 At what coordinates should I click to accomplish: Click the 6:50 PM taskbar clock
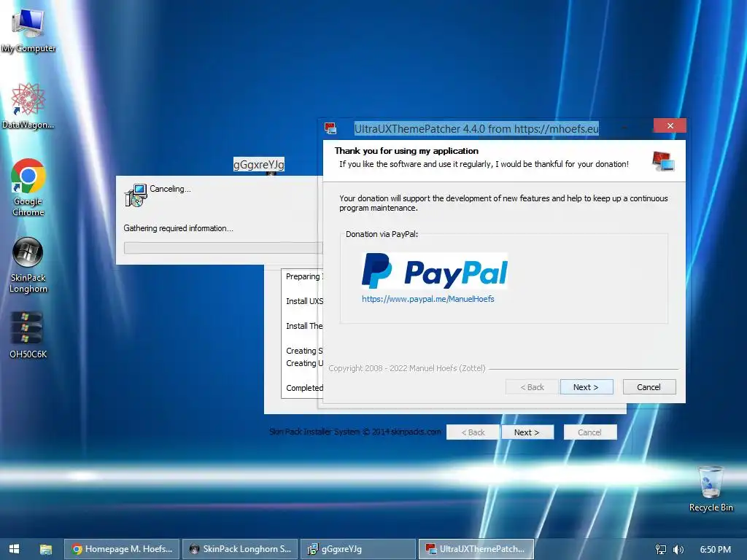tap(715, 550)
